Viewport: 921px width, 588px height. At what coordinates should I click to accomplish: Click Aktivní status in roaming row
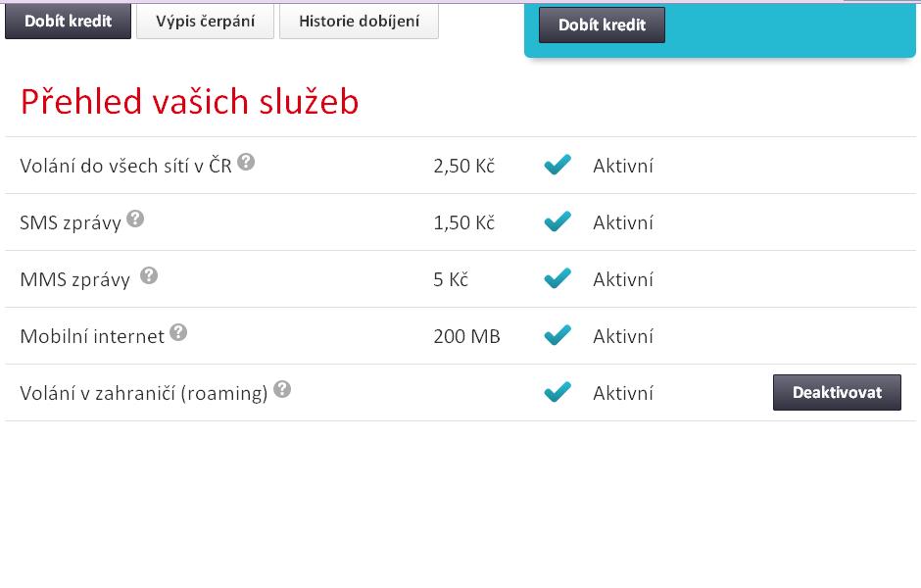click(623, 393)
